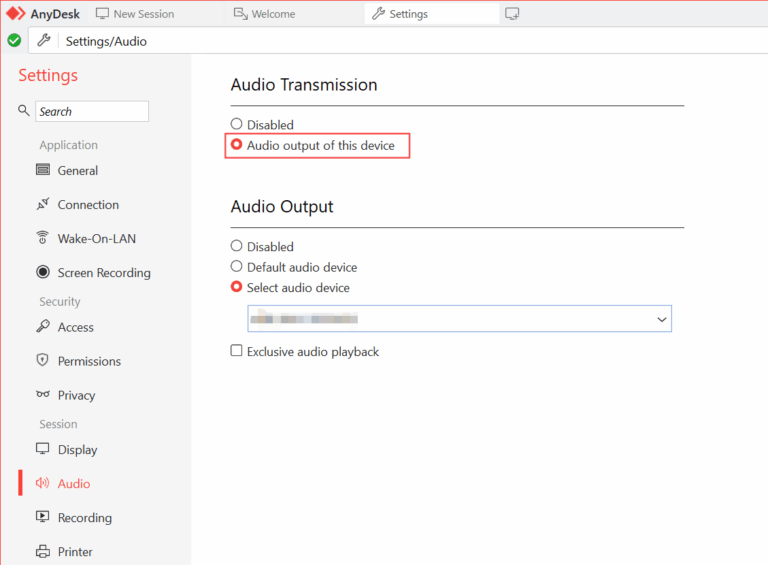Select the Settings tab
768x565 pixels.
[431, 14]
